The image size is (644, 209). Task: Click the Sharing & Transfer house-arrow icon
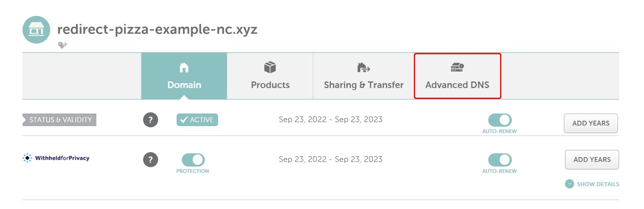pyautogui.click(x=364, y=68)
